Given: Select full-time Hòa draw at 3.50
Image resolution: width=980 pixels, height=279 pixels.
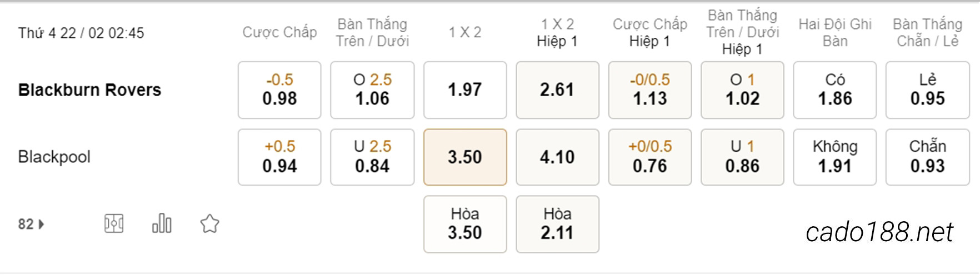Looking at the screenshot, I should pos(465,224).
